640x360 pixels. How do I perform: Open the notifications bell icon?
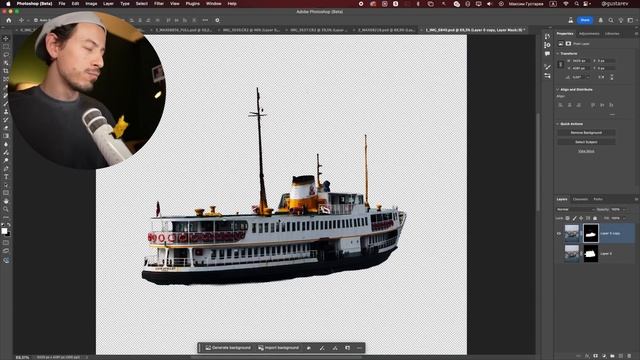click(x=600, y=20)
